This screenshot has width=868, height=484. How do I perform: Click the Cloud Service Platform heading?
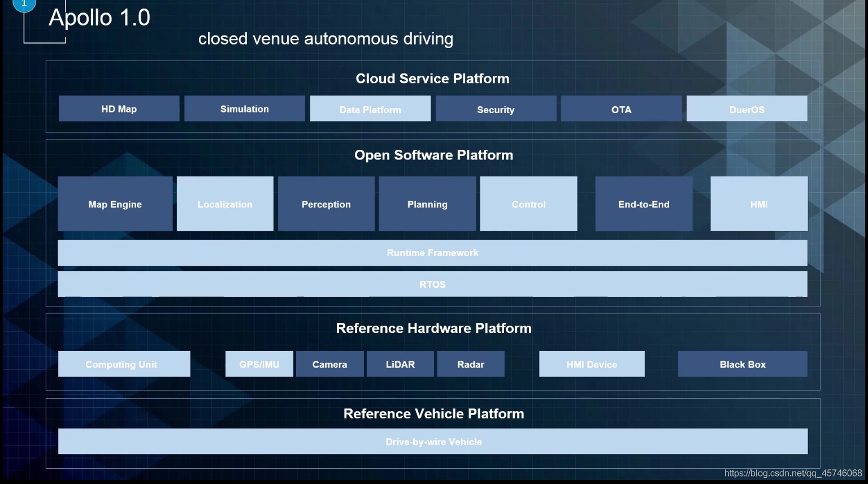(x=432, y=79)
